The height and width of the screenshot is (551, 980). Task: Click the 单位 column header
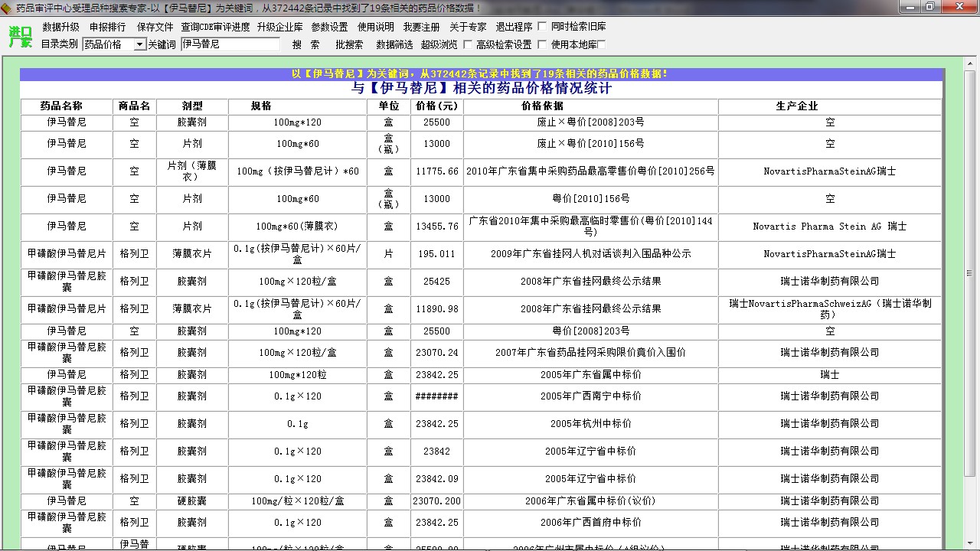(x=389, y=106)
